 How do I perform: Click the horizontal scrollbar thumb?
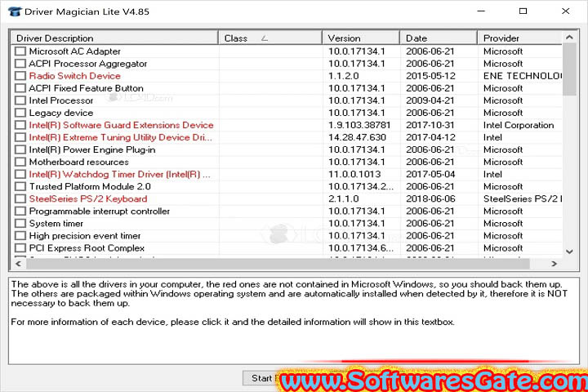[278, 264]
